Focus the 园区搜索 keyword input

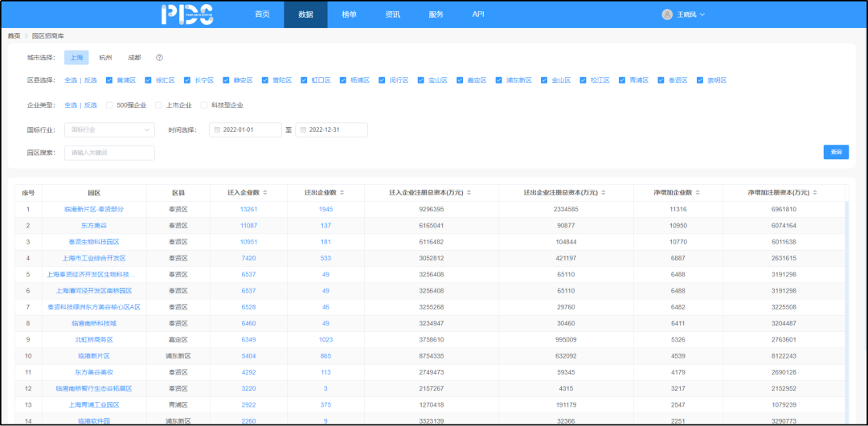pyautogui.click(x=109, y=153)
